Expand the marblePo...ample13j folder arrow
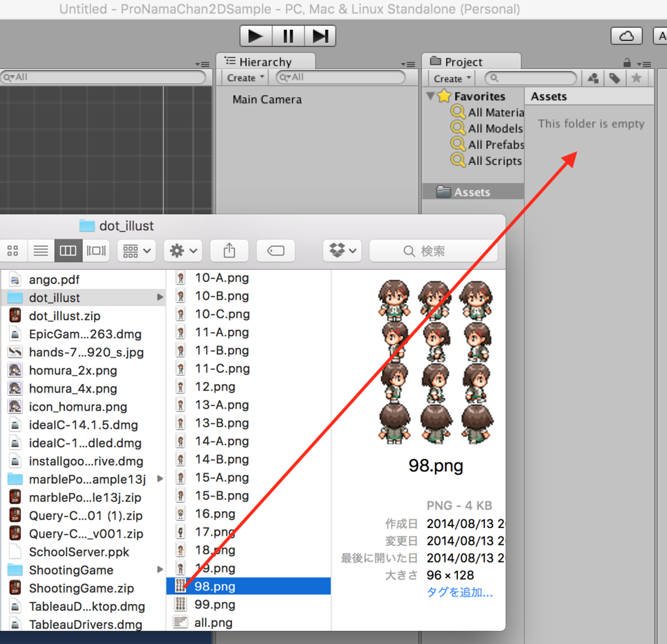 pos(160,479)
